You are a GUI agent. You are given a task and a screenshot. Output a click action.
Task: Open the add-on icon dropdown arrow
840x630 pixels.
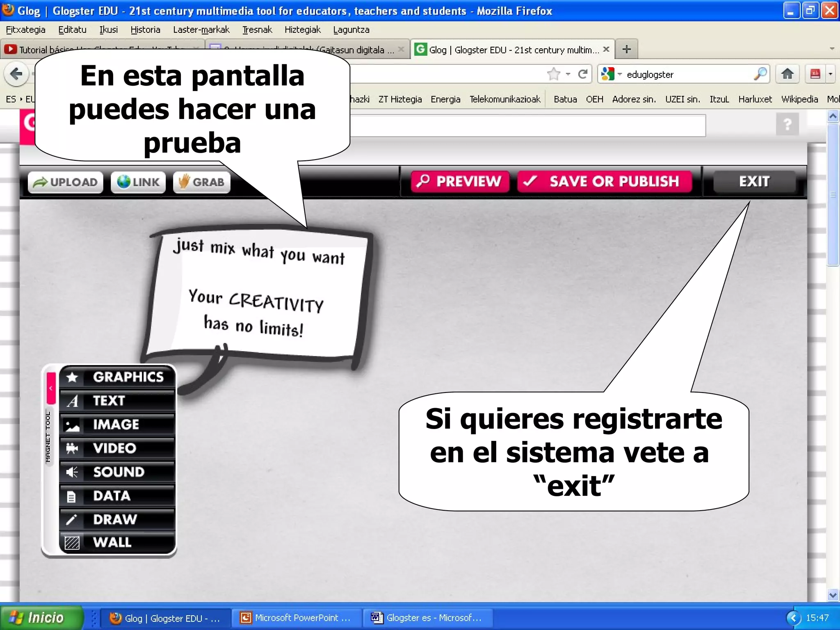pos(831,74)
